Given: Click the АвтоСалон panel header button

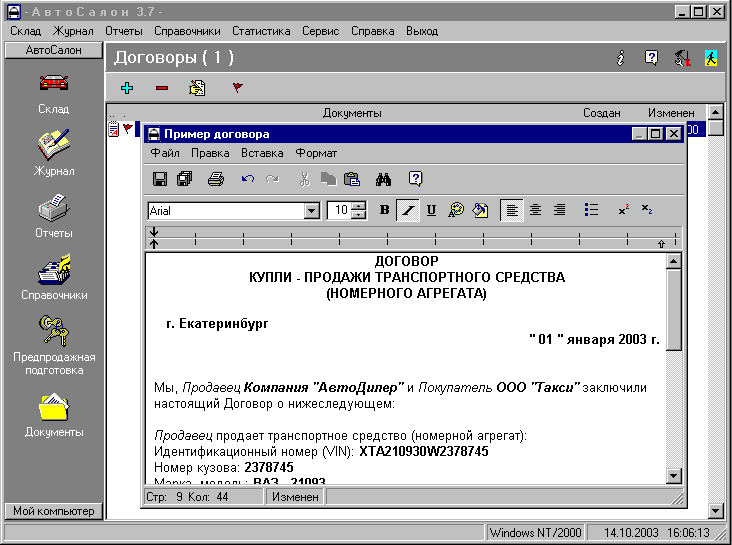Looking at the screenshot, I should pyautogui.click(x=54, y=49).
